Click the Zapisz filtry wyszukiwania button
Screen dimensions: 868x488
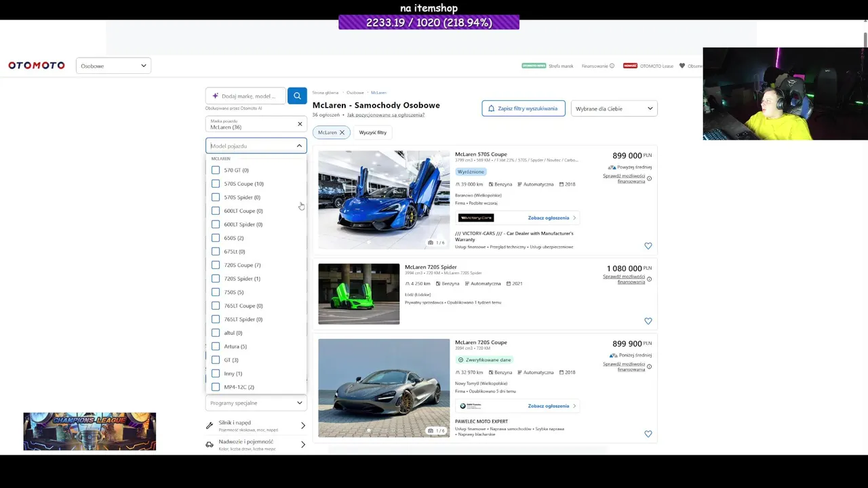[524, 108]
